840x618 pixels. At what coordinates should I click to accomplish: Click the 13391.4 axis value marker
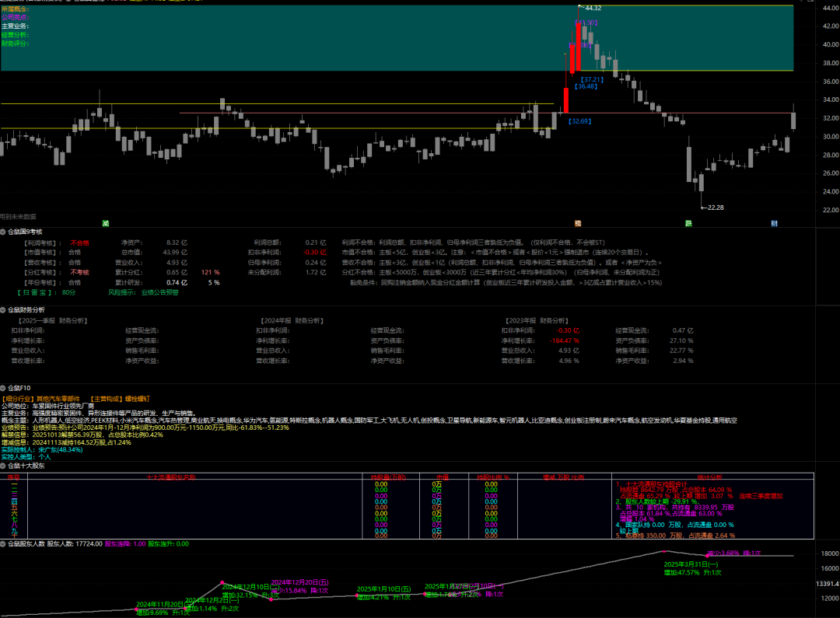(828, 585)
